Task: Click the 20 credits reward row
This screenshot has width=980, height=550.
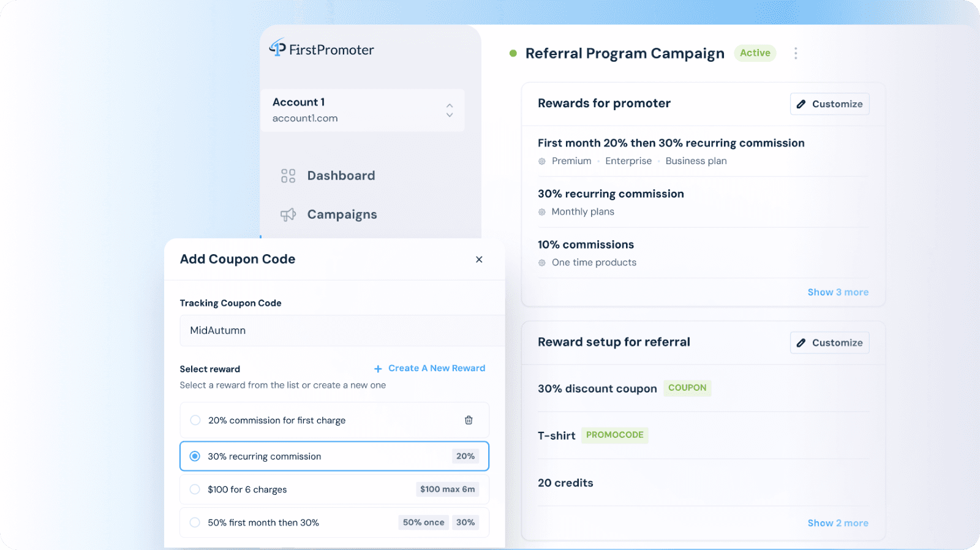Action: coord(703,483)
